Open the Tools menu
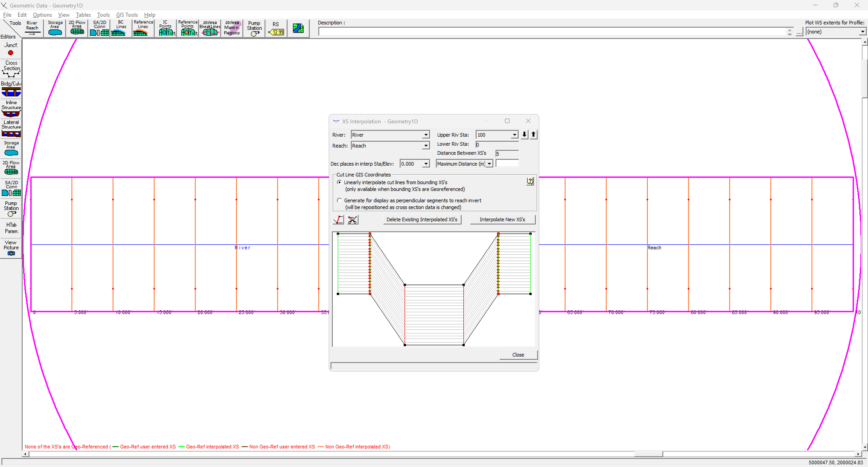The height and width of the screenshot is (467, 868). 104,15
